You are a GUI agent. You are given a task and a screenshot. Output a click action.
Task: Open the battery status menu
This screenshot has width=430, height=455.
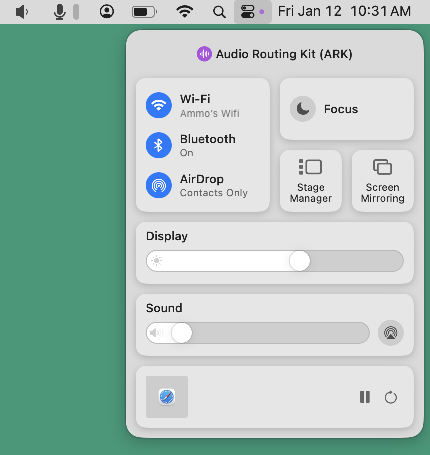(x=144, y=12)
